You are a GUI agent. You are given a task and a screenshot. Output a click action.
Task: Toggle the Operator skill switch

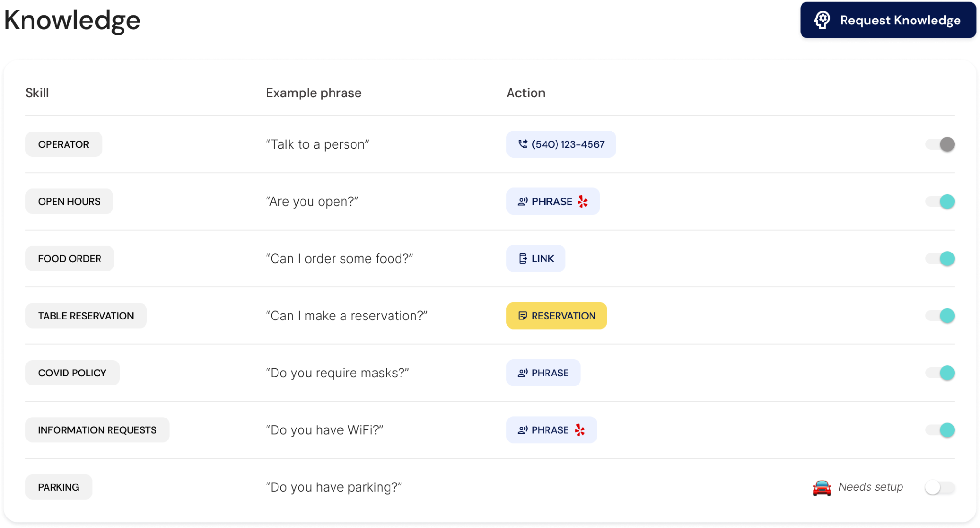[940, 144]
